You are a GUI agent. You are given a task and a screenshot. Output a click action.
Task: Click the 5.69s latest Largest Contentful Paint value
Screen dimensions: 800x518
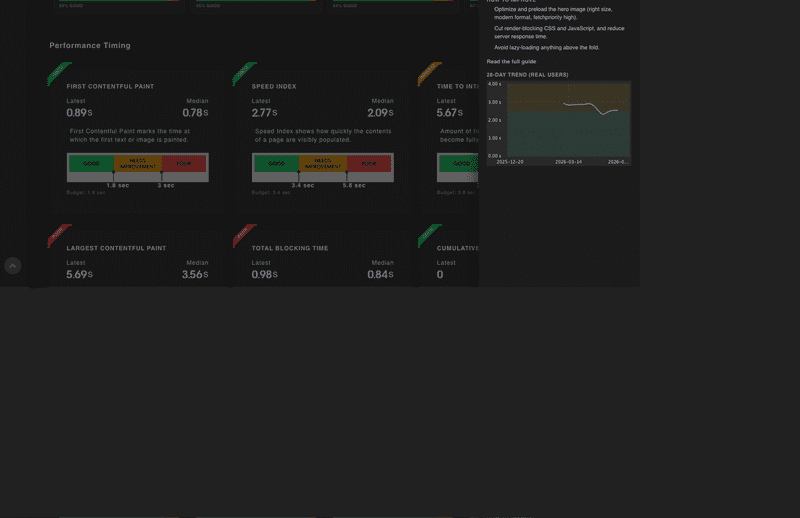coord(80,275)
